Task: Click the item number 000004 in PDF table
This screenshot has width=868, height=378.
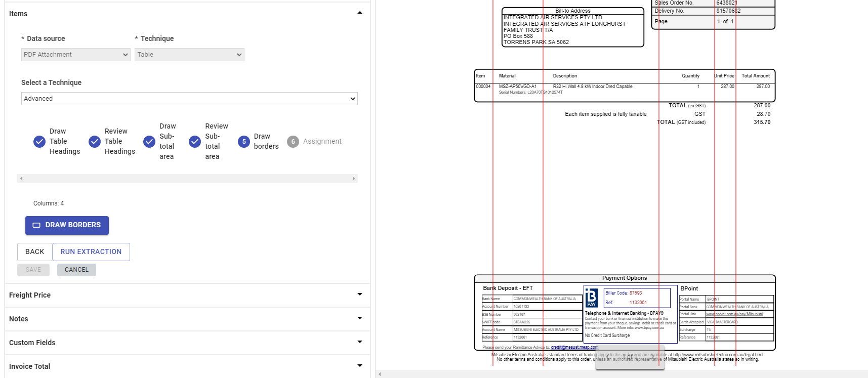Action: [483, 87]
